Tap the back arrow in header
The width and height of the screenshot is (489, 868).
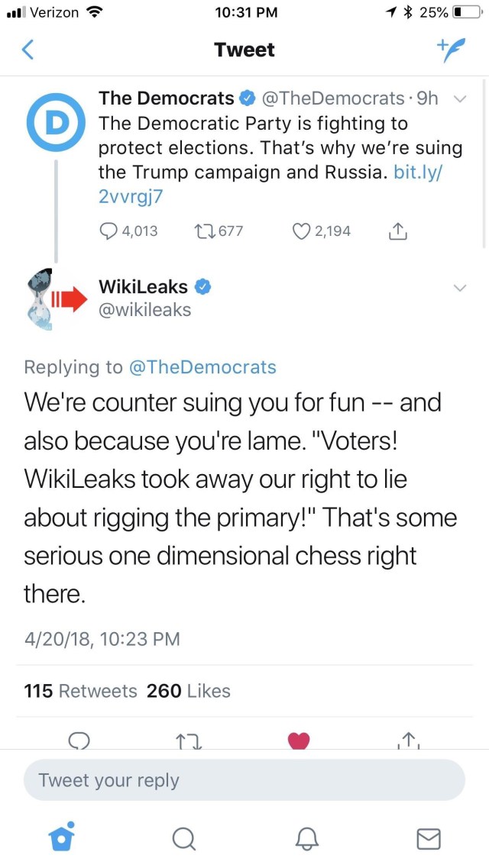[x=28, y=50]
